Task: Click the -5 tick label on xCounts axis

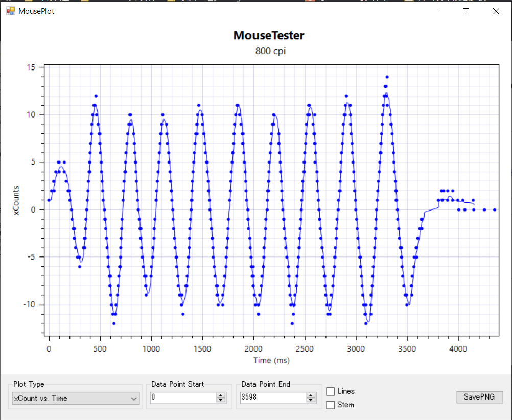Action: click(31, 257)
